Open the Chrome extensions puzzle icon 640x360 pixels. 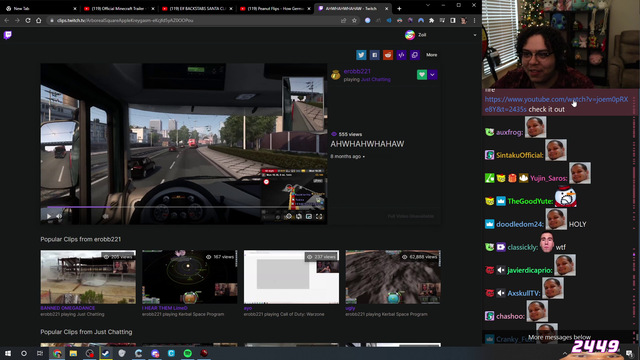(431, 20)
